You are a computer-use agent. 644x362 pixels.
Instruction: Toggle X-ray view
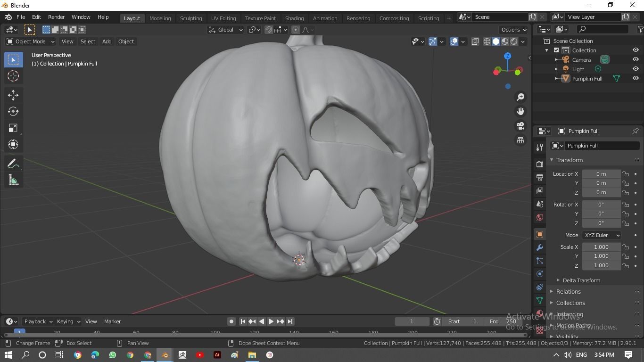click(x=475, y=41)
